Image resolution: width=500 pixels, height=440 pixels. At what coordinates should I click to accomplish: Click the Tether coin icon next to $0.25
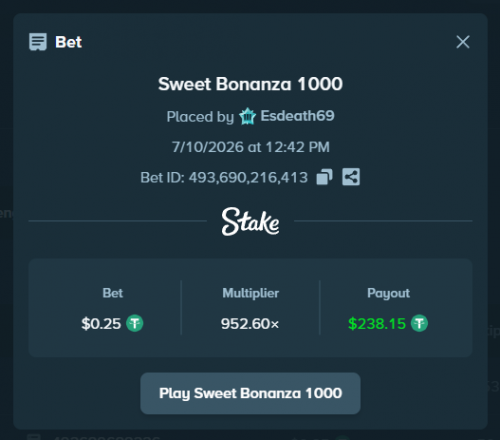135,323
